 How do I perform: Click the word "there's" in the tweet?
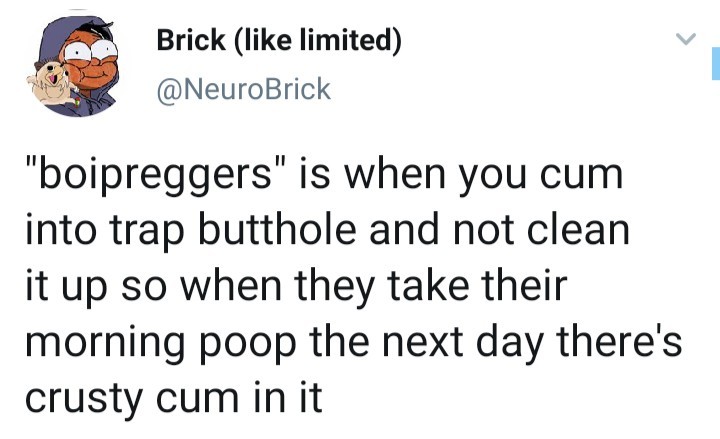619,342
